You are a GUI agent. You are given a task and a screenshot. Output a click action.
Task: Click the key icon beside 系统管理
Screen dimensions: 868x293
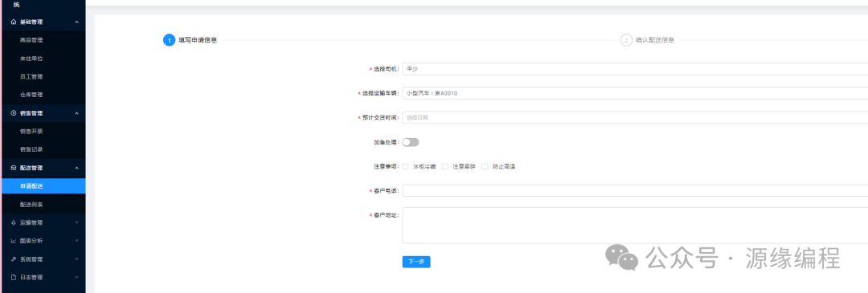(x=14, y=259)
